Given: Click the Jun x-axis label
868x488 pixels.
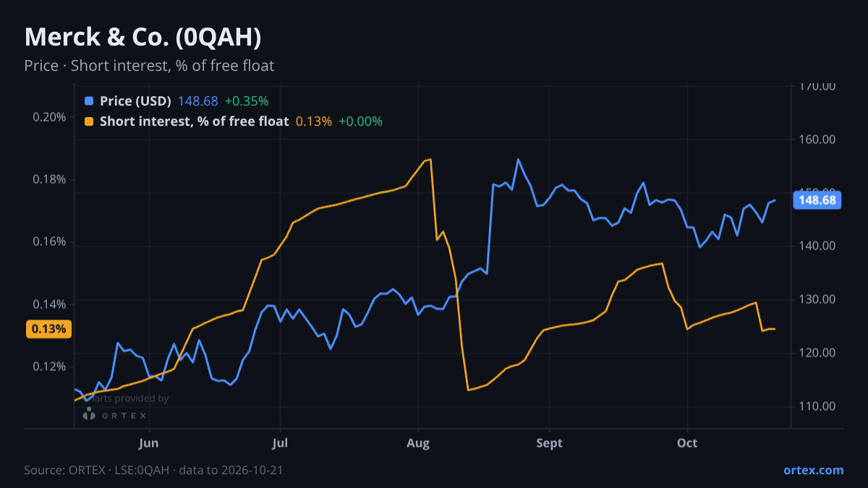Looking at the screenshot, I should pos(148,442).
